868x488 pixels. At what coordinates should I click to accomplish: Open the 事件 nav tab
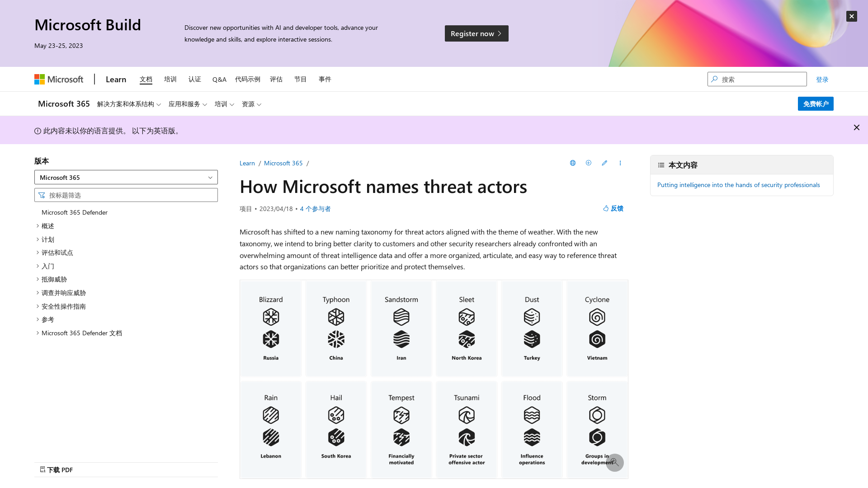click(325, 80)
